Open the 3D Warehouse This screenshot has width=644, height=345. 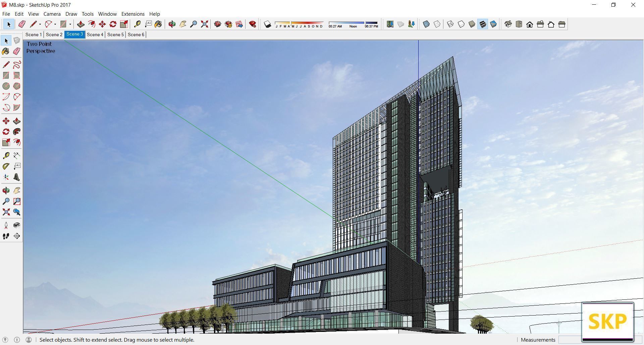coord(218,24)
